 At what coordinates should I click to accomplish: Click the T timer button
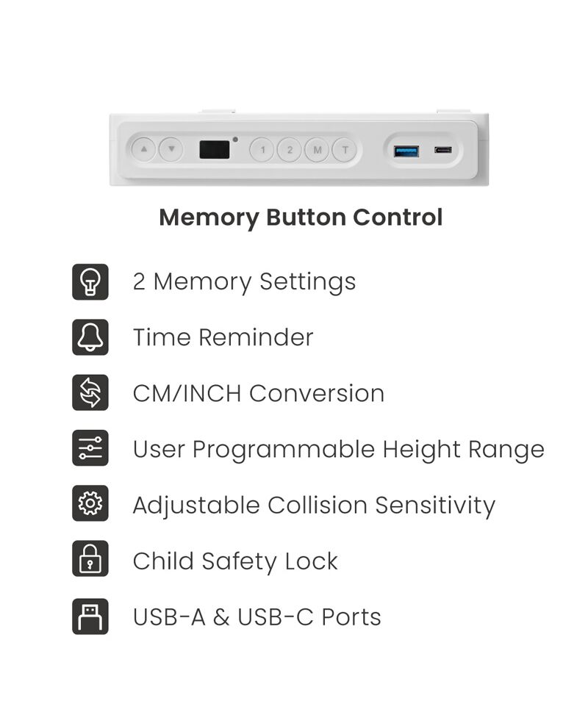click(x=345, y=150)
